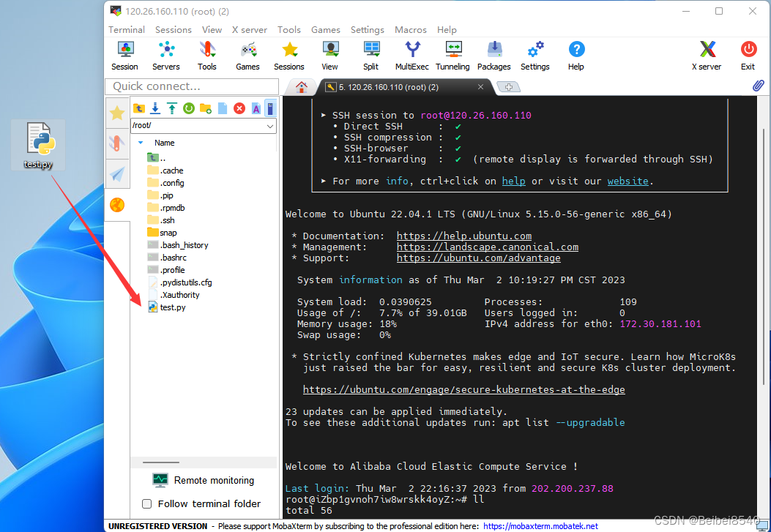This screenshot has height=532, width=771.
Task: Split the terminal view
Action: [x=371, y=56]
